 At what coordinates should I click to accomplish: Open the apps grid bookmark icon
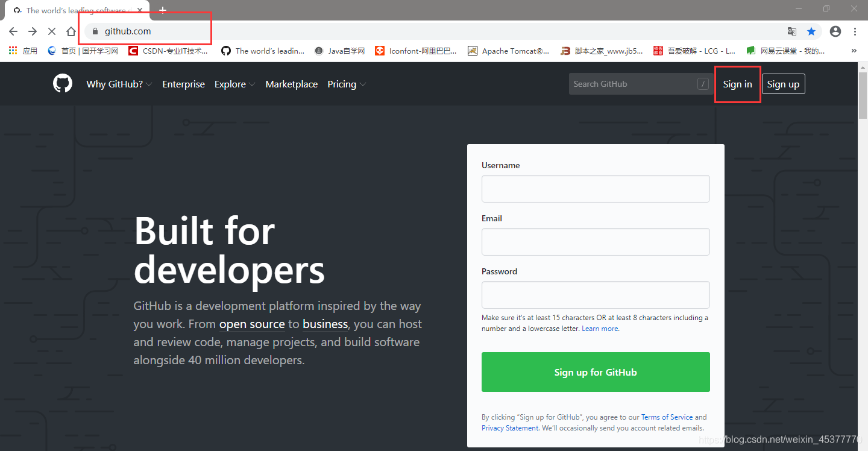pyautogui.click(x=13, y=51)
